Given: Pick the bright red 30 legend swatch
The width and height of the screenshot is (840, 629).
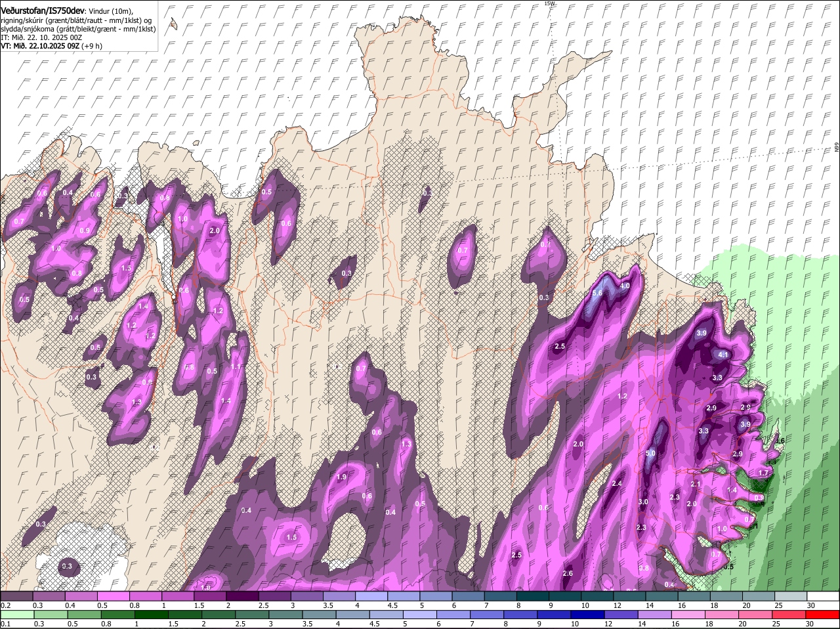Looking at the screenshot, I should [x=823, y=615].
